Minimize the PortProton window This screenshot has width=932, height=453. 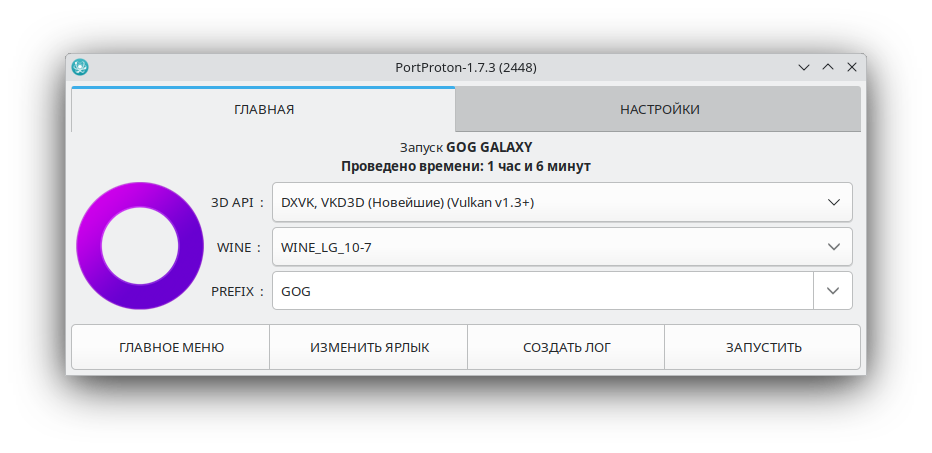coord(803,67)
